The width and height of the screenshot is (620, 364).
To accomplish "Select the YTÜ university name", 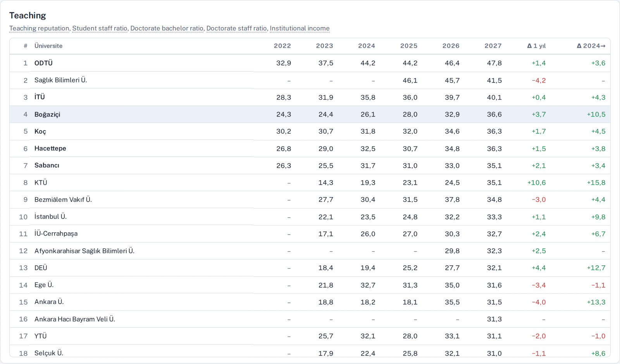I will pos(40,336).
